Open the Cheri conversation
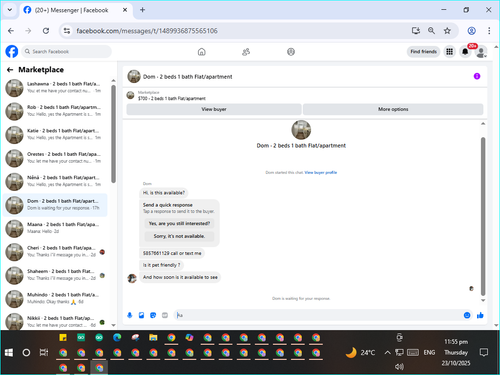 click(55, 252)
